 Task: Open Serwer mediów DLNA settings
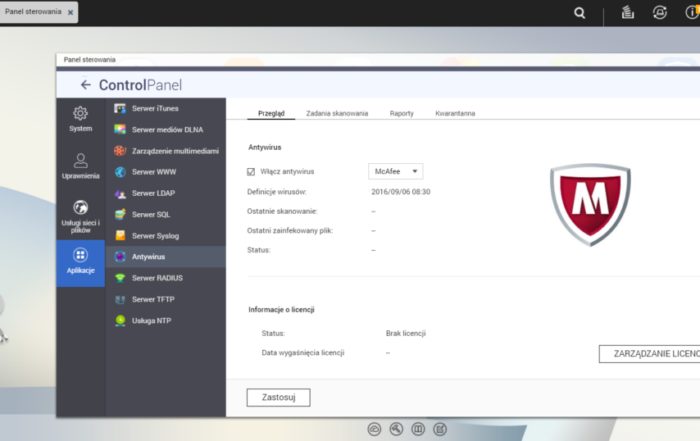[x=166, y=129]
